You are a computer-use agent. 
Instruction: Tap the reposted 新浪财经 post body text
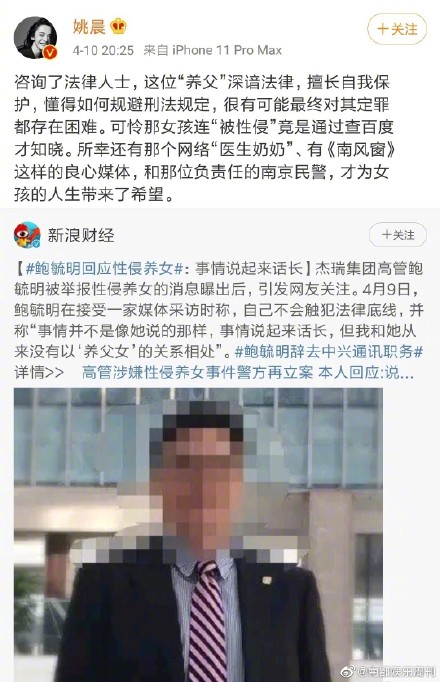click(x=219, y=310)
